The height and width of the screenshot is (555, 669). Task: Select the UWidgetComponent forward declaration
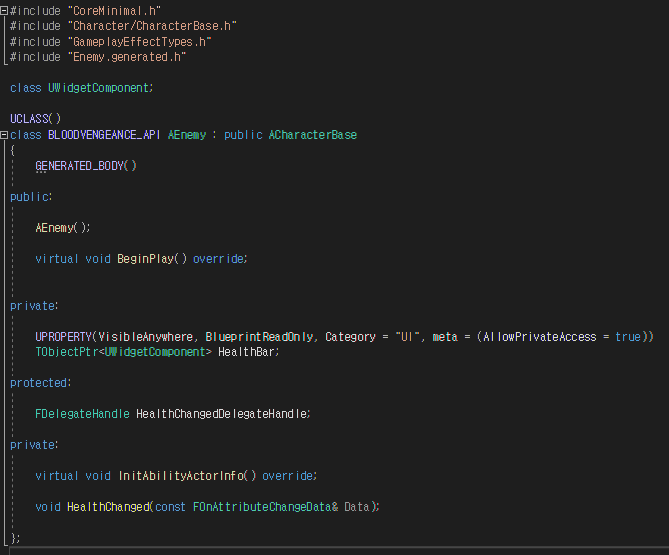[81, 88]
